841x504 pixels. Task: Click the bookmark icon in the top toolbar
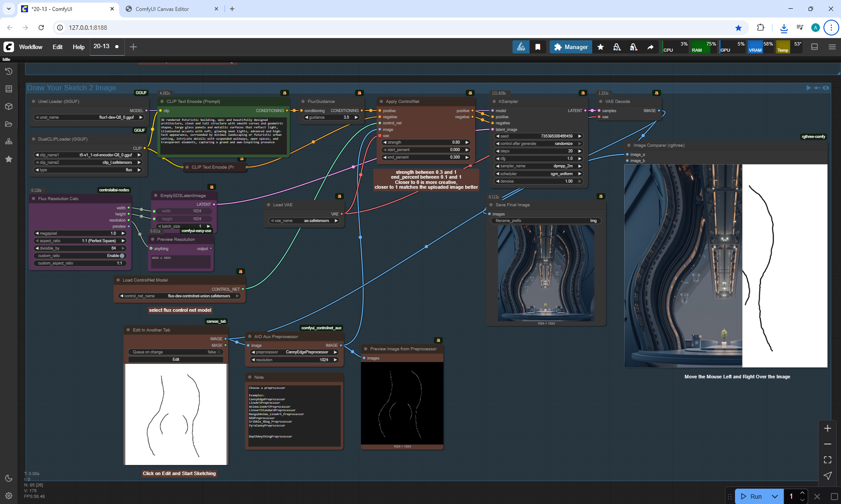click(538, 47)
